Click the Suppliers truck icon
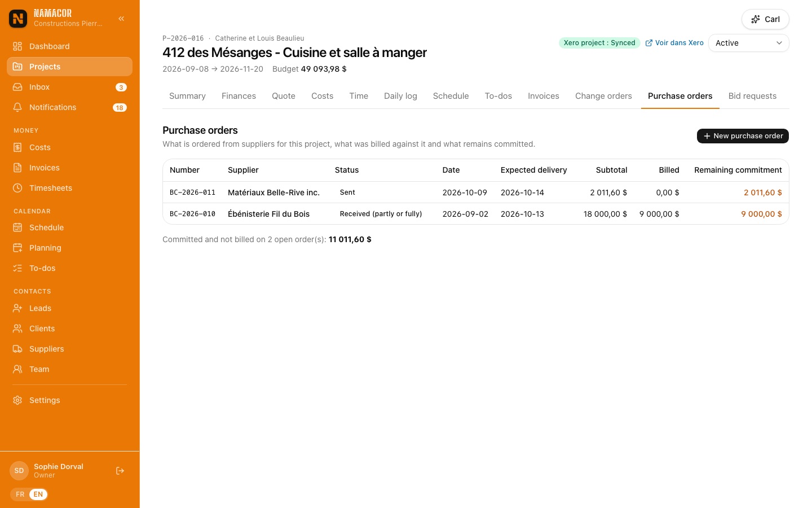The image size is (812, 508). [x=17, y=349]
